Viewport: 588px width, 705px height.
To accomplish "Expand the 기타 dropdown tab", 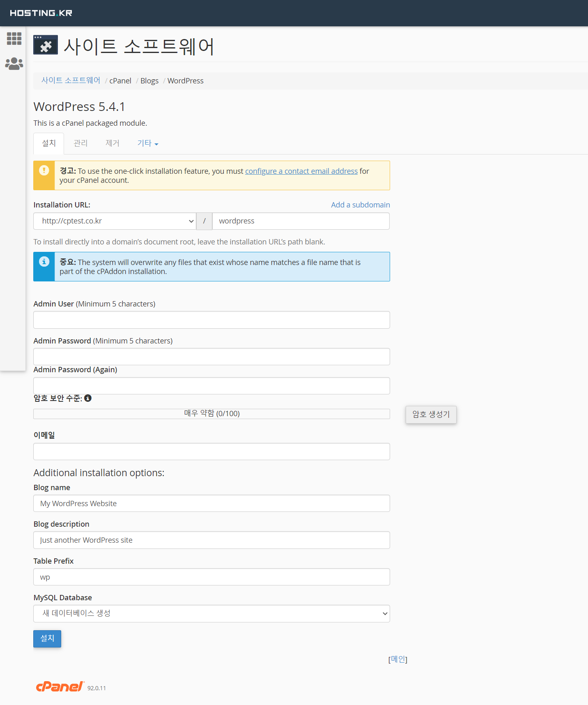I will [x=148, y=143].
